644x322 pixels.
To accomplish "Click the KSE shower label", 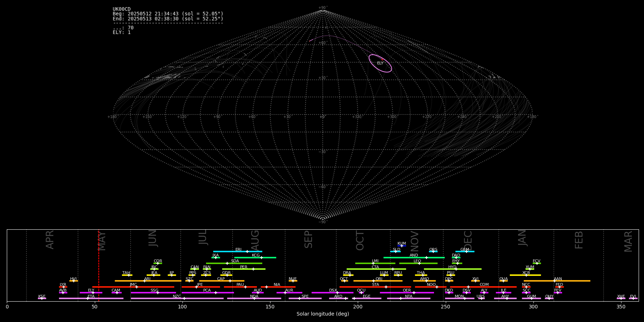I will coord(42,297).
